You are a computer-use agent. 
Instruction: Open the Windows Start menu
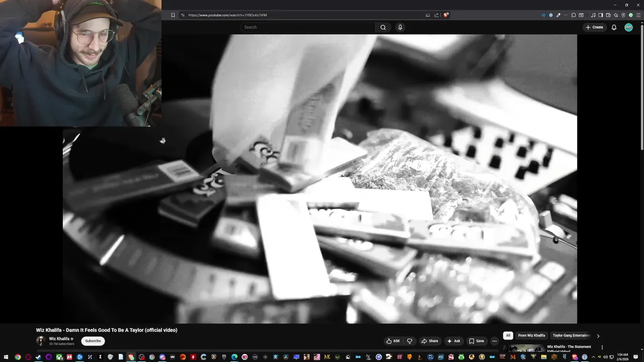point(6,357)
